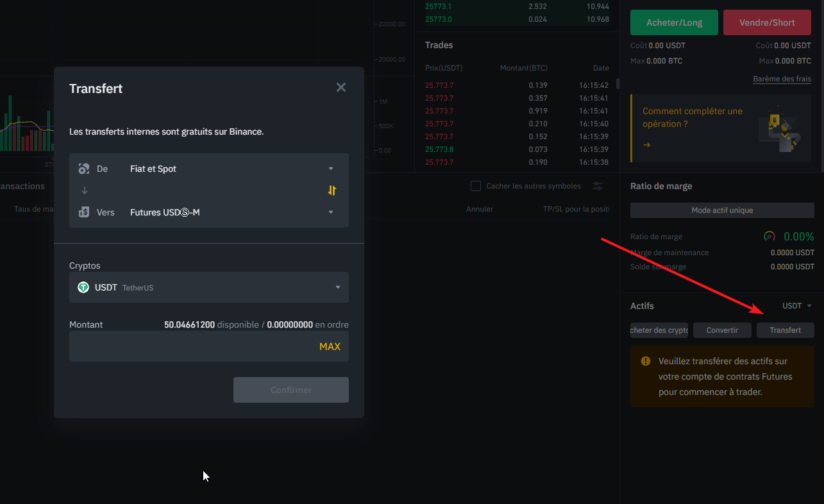Open the Actifs USDT currency dropdown
This screenshot has height=504, width=824.
click(797, 306)
